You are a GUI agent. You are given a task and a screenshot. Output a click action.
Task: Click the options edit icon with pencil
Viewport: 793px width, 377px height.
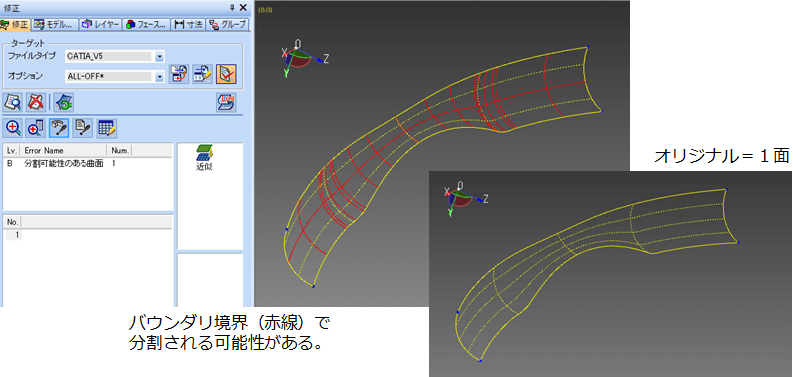(x=203, y=74)
